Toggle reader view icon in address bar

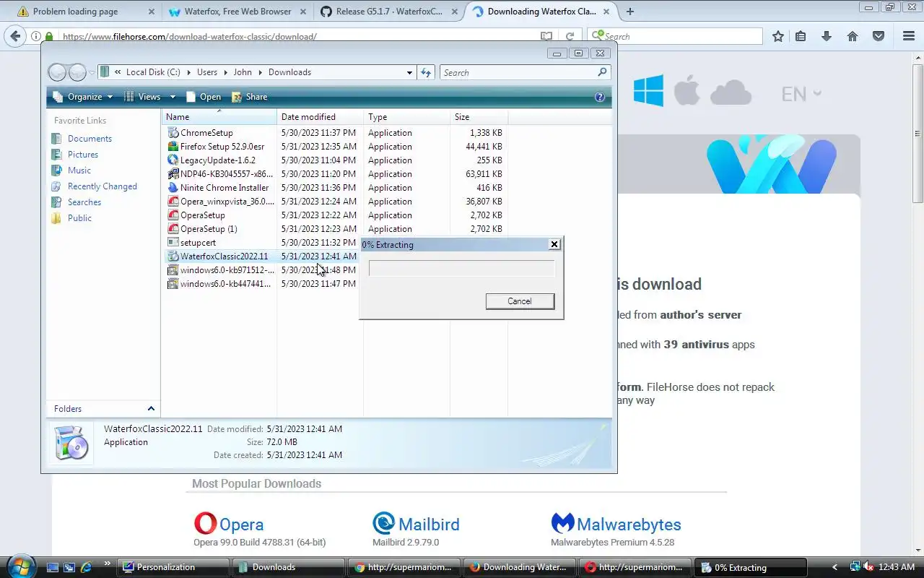[x=546, y=36]
